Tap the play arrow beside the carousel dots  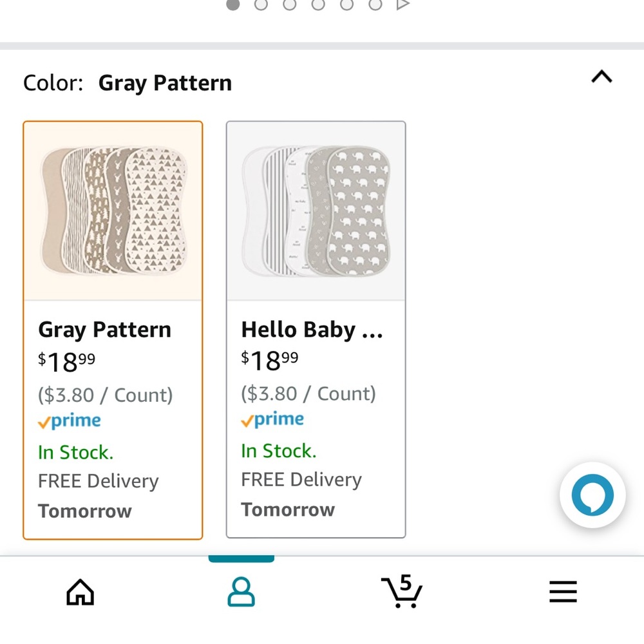[402, 5]
